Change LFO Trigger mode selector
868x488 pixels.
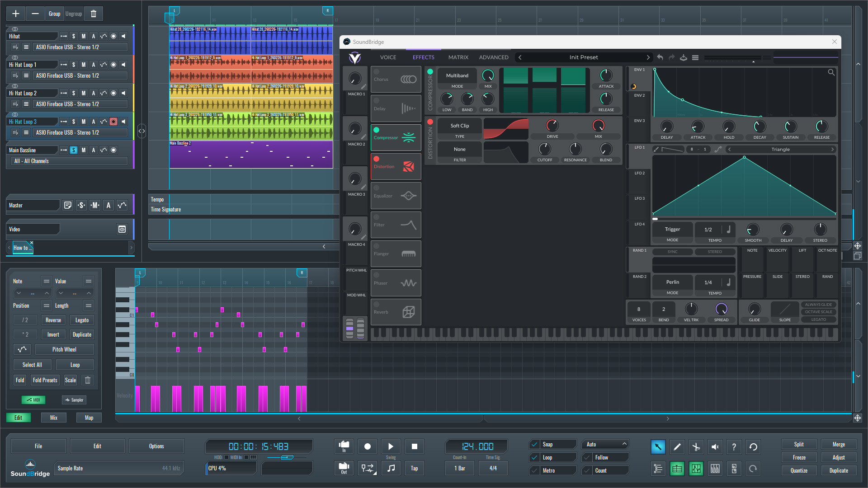coord(672,229)
